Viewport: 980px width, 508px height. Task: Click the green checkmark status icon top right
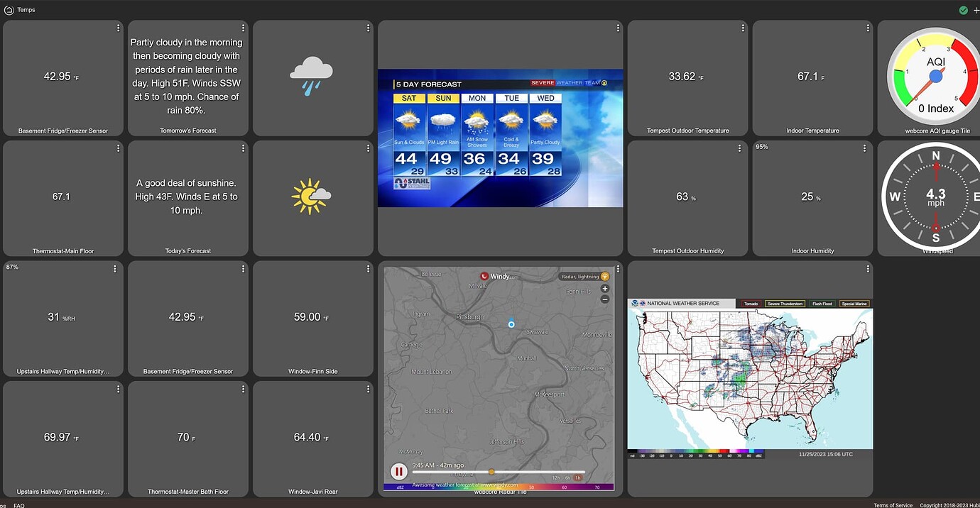click(x=964, y=10)
